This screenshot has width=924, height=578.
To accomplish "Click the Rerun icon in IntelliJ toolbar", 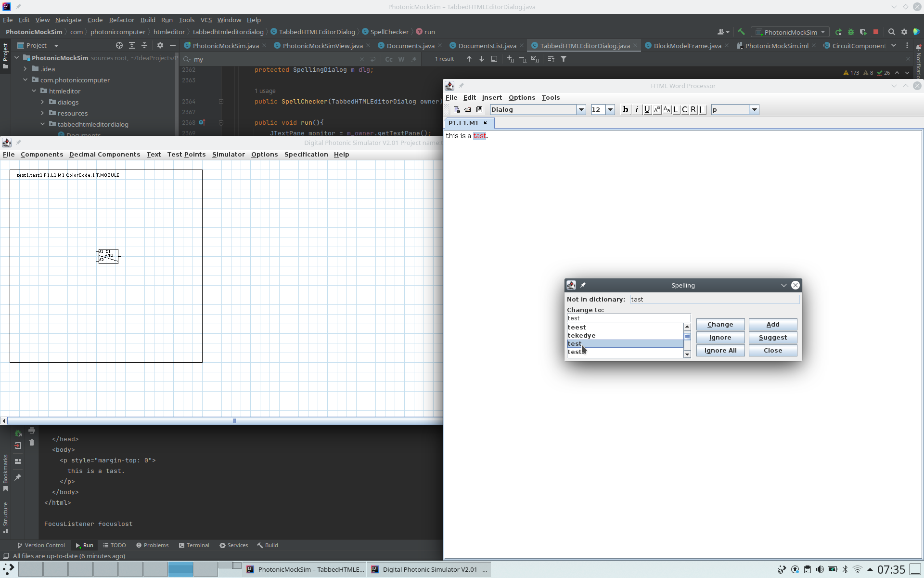I will click(x=838, y=32).
